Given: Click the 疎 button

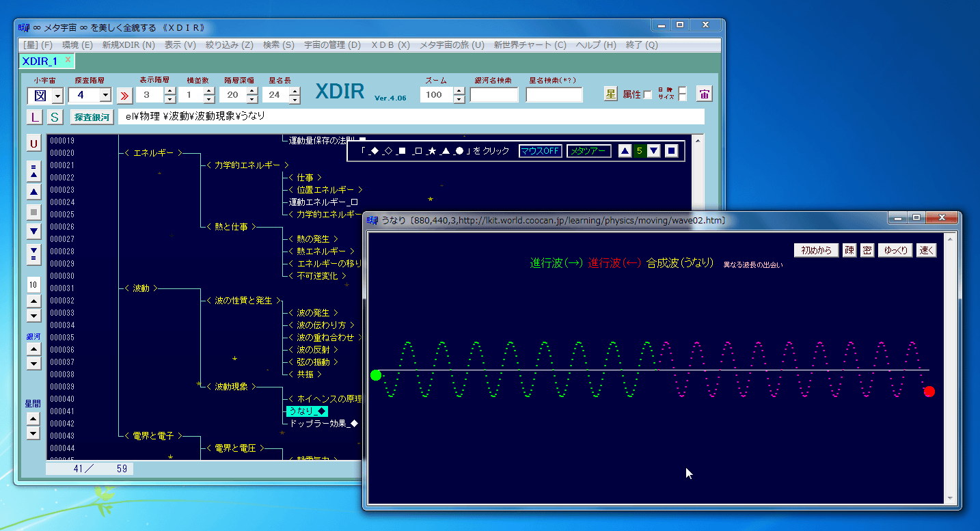Looking at the screenshot, I should 849,250.
